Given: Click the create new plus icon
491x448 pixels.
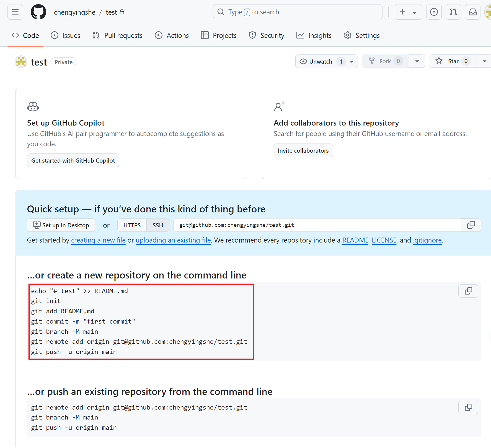Looking at the screenshot, I should pos(403,12).
